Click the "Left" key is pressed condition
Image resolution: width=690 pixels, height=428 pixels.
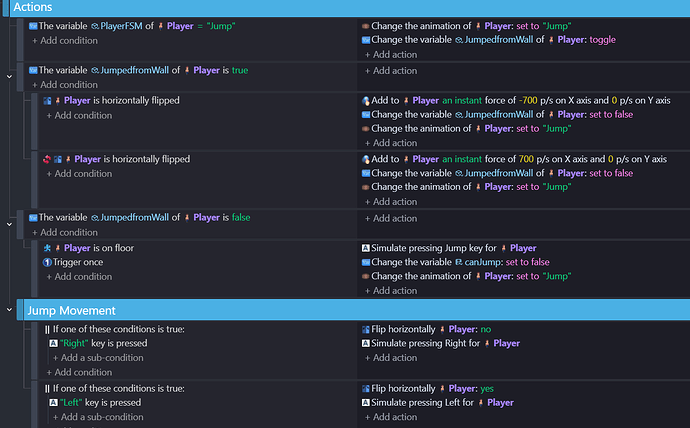[x=95, y=402]
